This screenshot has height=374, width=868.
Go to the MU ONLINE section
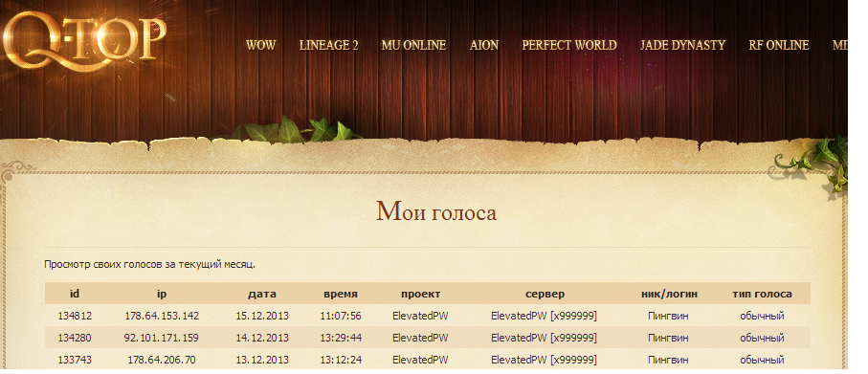coord(413,45)
